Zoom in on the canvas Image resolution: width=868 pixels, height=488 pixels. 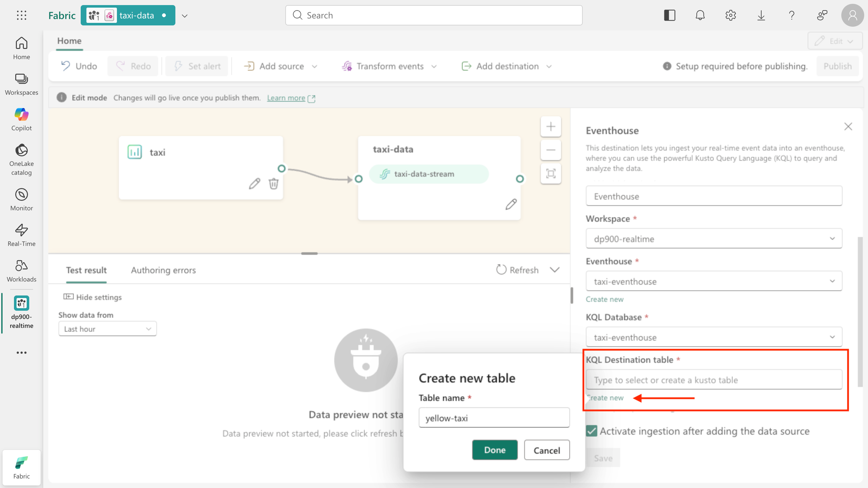coord(551,126)
